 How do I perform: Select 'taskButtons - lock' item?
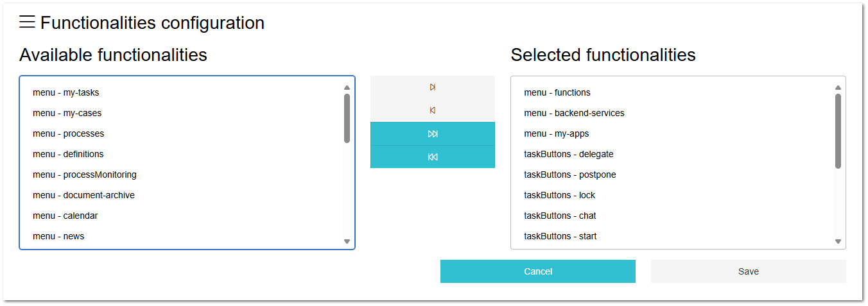(673, 195)
